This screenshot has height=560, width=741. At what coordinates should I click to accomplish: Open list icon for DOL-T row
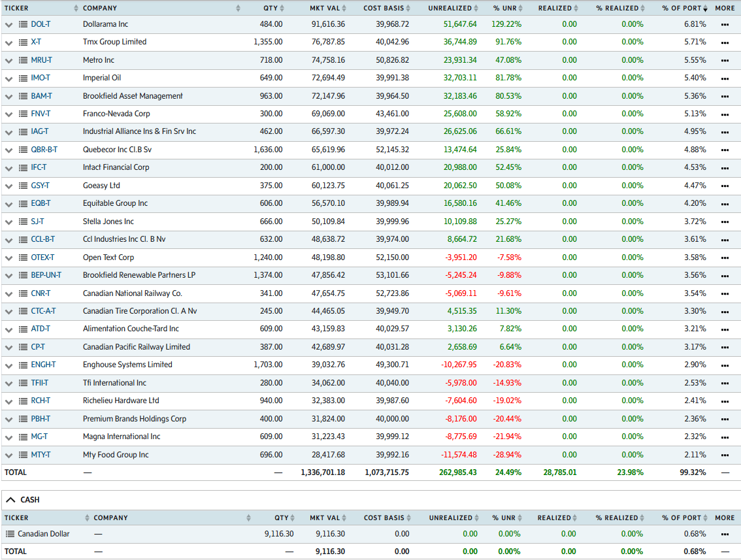(23, 25)
